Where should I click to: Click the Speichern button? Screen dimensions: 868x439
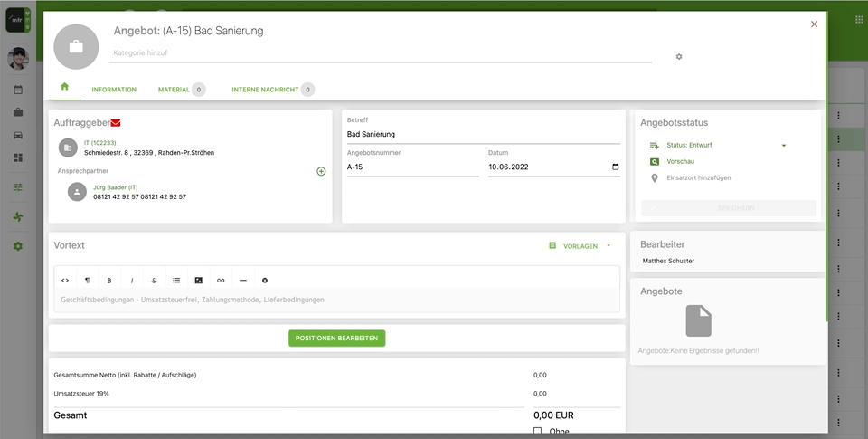(x=729, y=208)
